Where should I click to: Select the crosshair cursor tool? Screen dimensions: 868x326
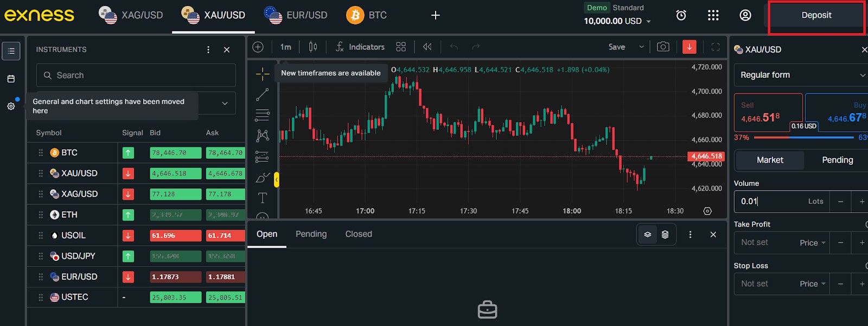pyautogui.click(x=263, y=73)
